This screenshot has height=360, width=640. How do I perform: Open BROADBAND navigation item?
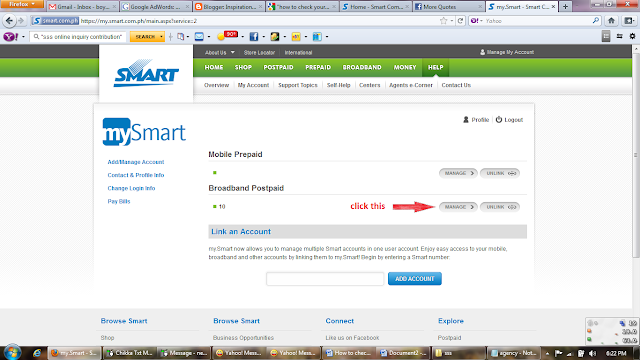coord(362,67)
